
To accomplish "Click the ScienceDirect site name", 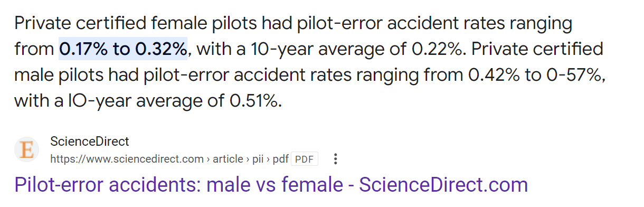I will pos(90,142).
